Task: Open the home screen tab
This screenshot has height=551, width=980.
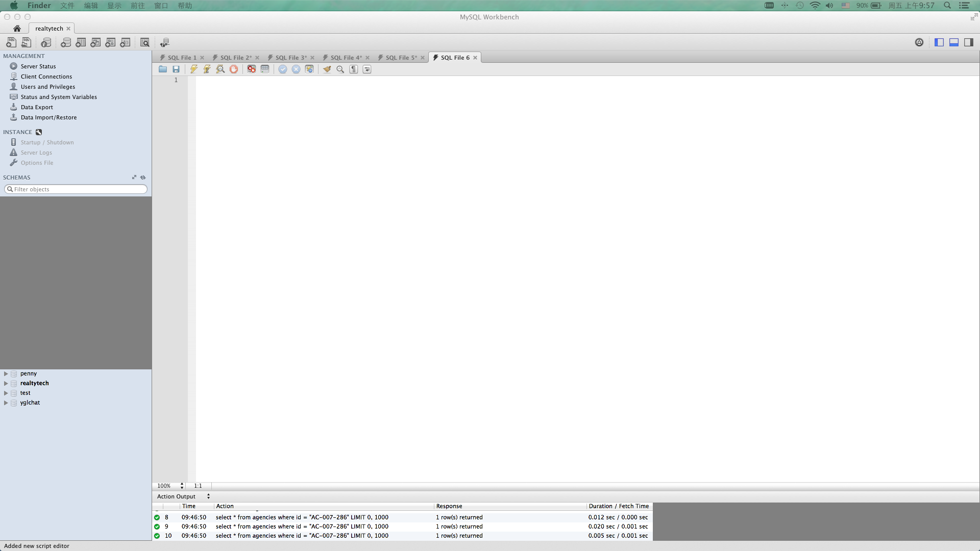Action: tap(17, 29)
